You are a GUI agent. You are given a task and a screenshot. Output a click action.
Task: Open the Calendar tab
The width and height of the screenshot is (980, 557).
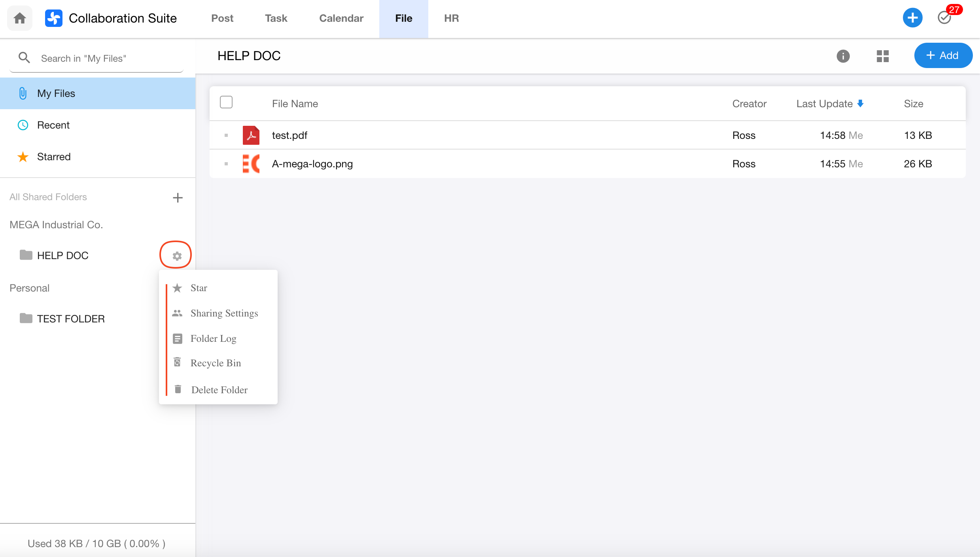coord(341,18)
